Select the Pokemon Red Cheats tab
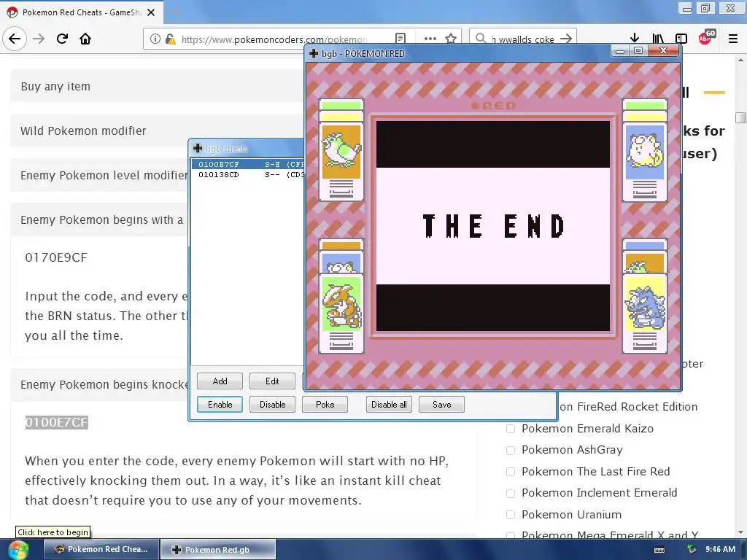 (x=82, y=12)
